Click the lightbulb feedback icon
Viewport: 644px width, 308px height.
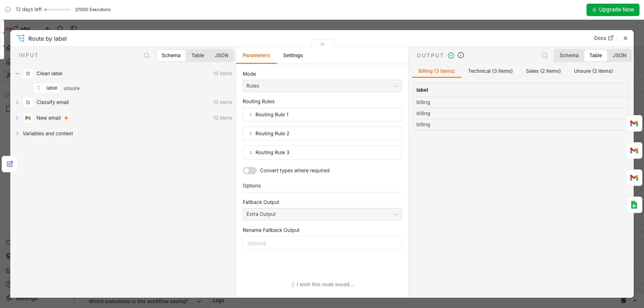click(x=293, y=285)
